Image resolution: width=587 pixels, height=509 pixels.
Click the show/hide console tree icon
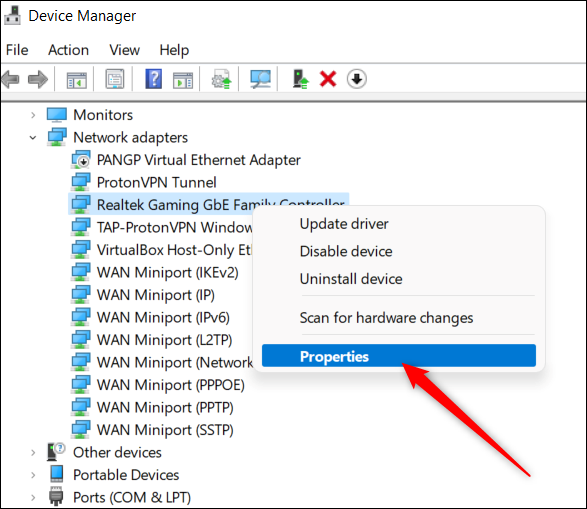click(76, 80)
